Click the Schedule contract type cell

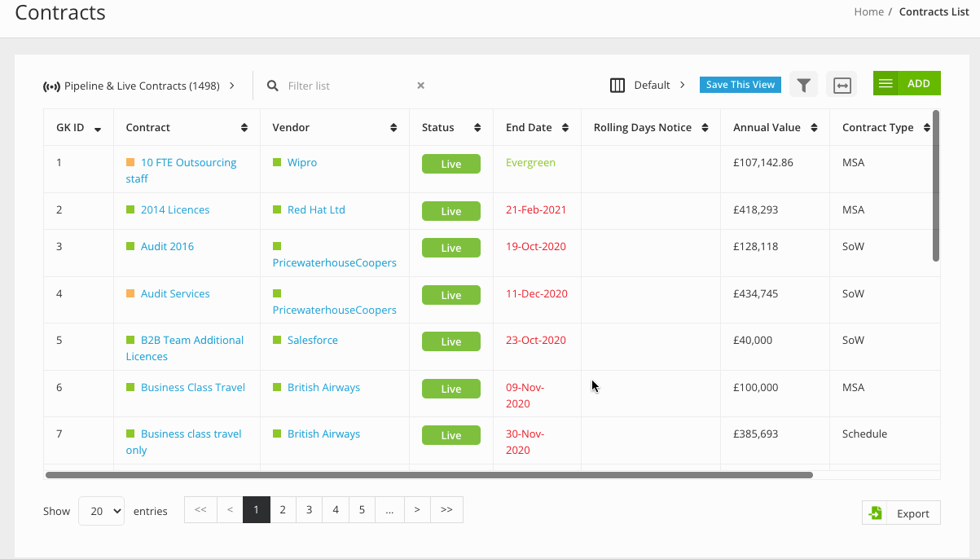[x=864, y=434]
